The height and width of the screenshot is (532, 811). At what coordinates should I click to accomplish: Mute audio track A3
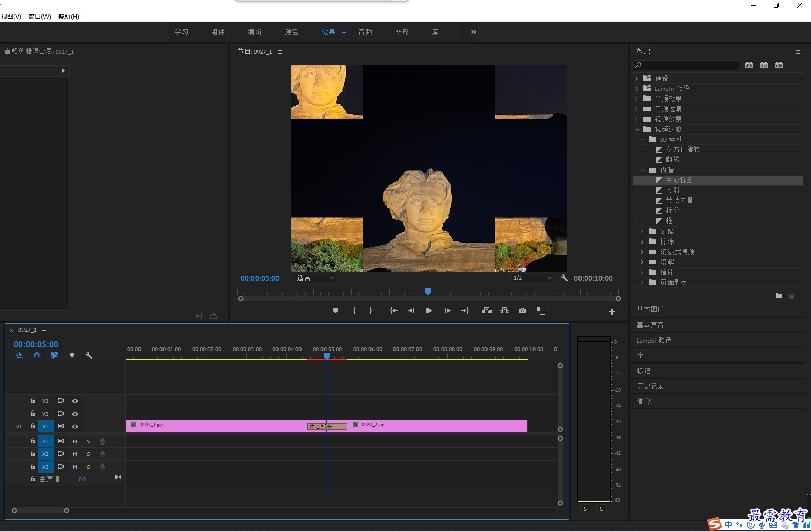click(75, 467)
